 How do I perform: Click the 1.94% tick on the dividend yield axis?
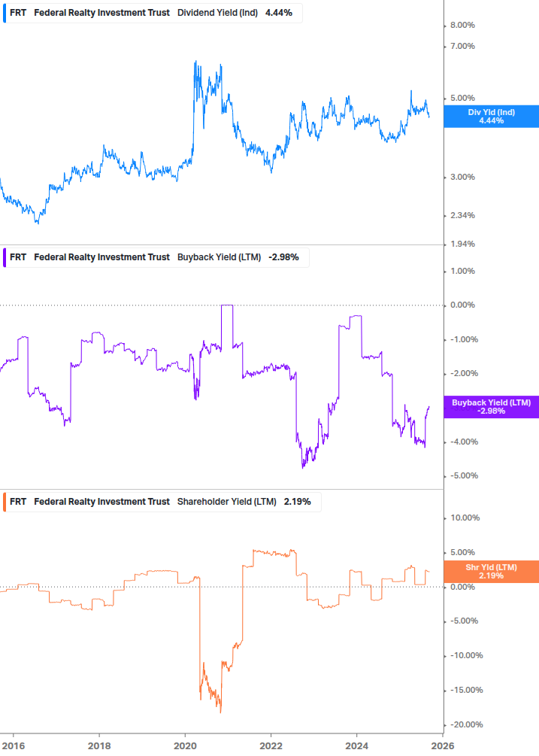462,244
